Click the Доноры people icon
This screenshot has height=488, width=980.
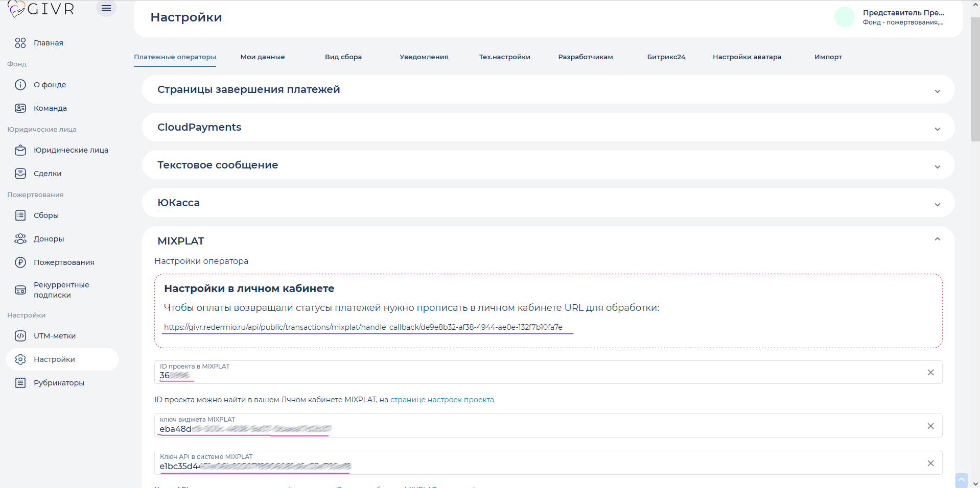(20, 239)
